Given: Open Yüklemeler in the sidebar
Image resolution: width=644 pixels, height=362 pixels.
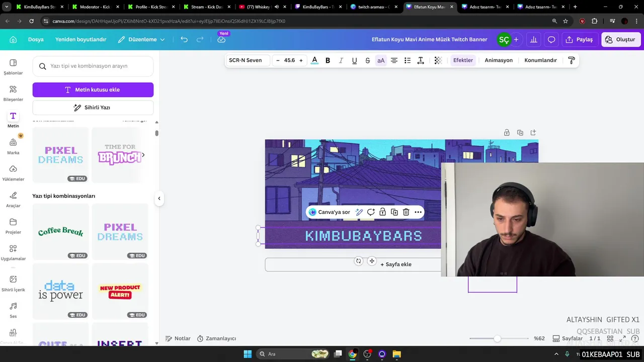Looking at the screenshot, I should (13, 173).
